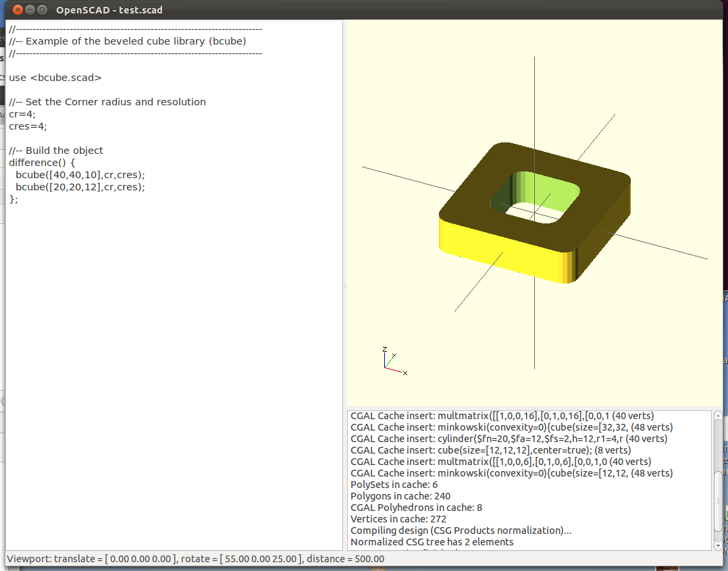Click the bcube([40,40,10],cr,cres) line
The image size is (728, 571).
pos(80,175)
